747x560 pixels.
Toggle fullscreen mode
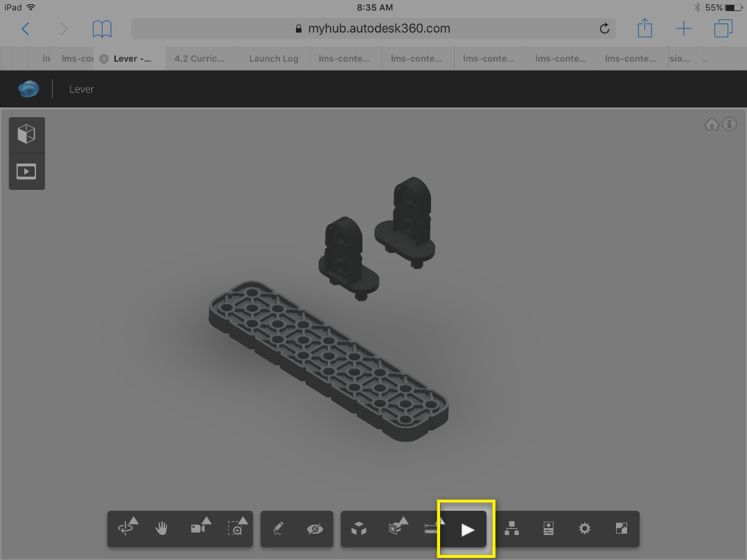tap(621, 529)
